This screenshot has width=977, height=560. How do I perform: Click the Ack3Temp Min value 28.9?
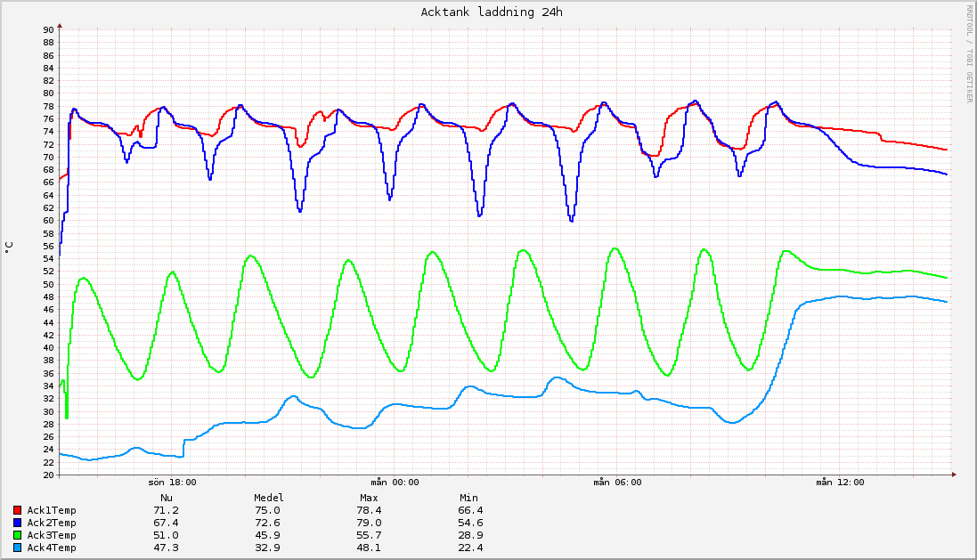[470, 535]
